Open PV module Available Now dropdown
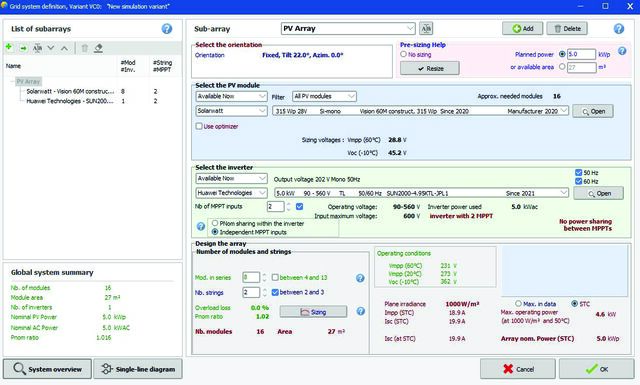 [231, 96]
